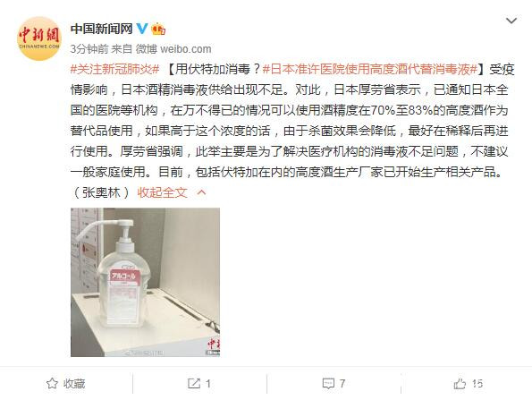Screen dimensions: 532x400
Task: Click the orange crown membership badge
Action: (158, 30)
